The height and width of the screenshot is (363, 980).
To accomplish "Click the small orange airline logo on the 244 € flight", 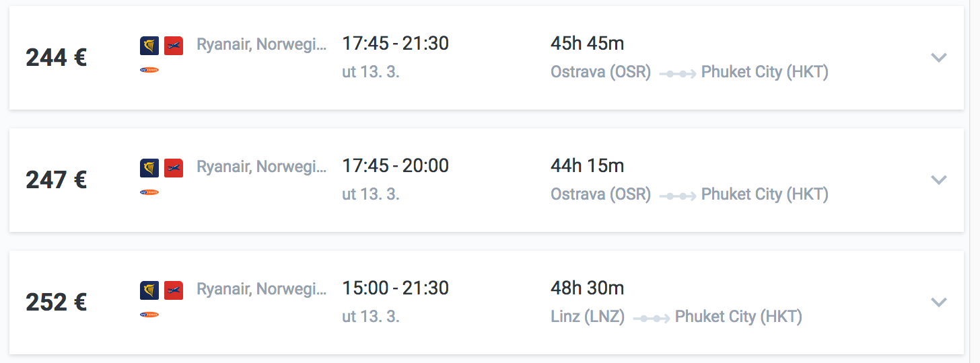I will pyautogui.click(x=149, y=69).
